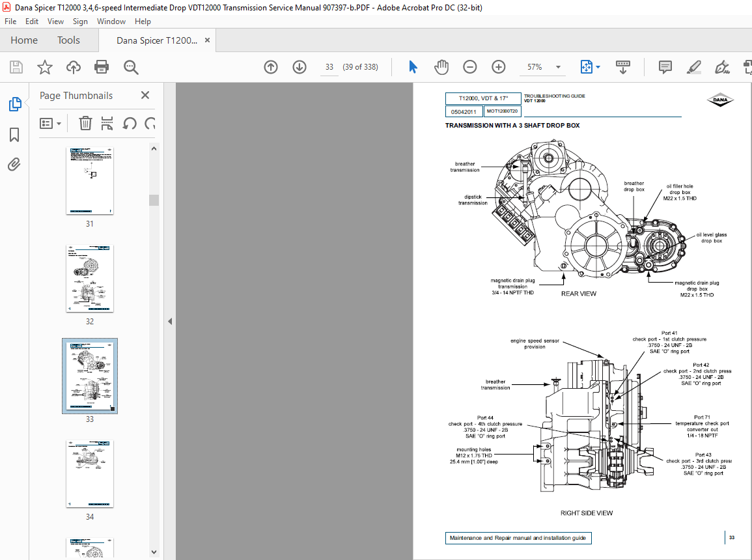Activate the selection arrow tool
The height and width of the screenshot is (560, 752).
coord(413,67)
